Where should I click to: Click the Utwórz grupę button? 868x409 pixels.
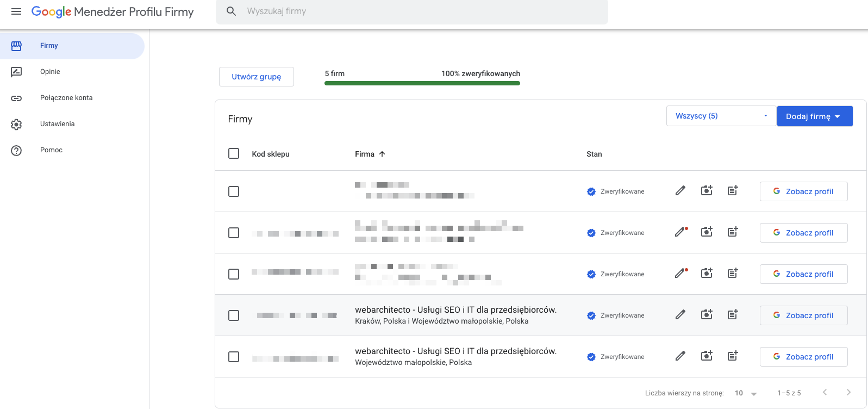coord(257,77)
